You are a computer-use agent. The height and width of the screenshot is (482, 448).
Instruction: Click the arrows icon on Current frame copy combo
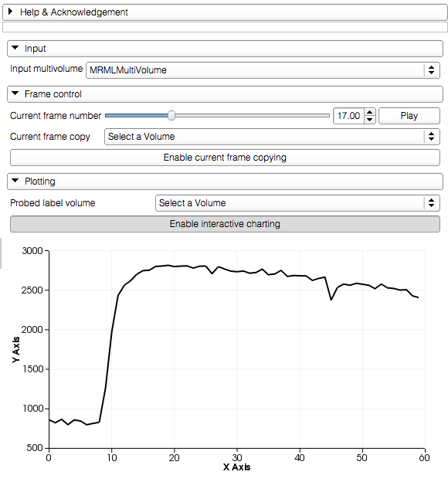click(431, 137)
